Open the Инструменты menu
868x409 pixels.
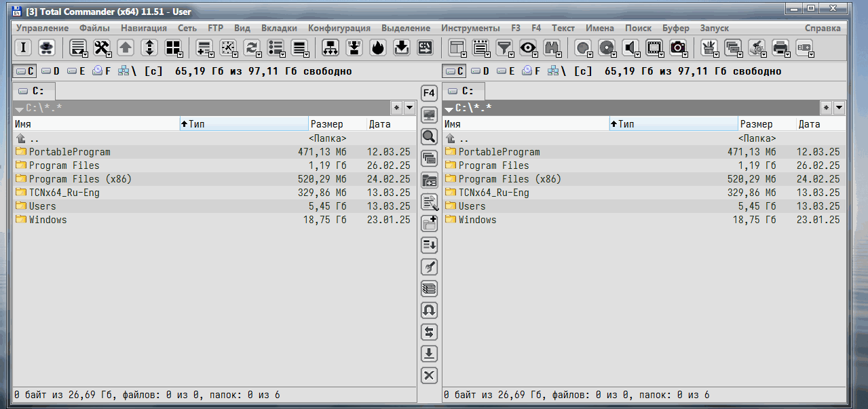click(470, 28)
